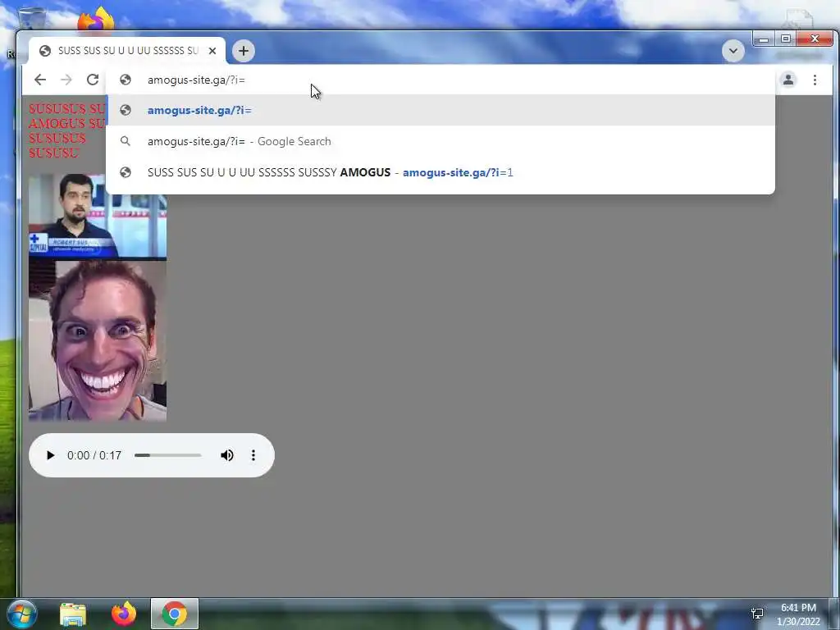Image resolution: width=840 pixels, height=630 pixels.
Task: Select the SUSS SUS SU browser tab
Action: pyautogui.click(x=127, y=51)
